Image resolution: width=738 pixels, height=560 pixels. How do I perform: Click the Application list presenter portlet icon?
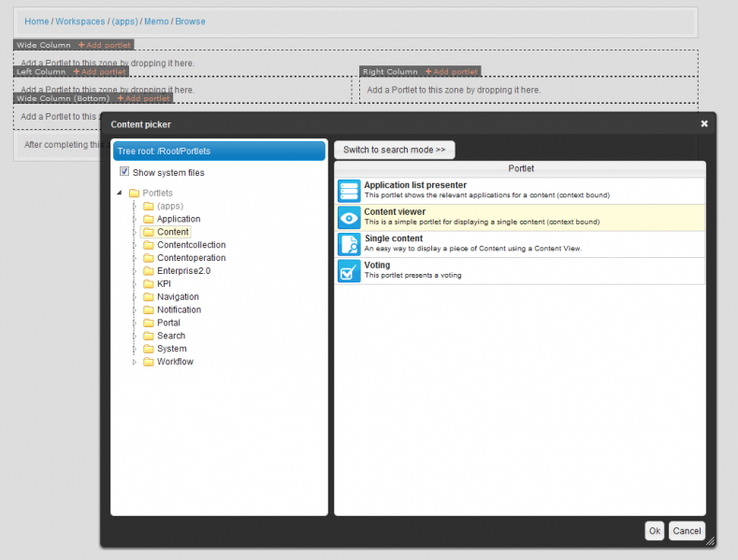(349, 191)
